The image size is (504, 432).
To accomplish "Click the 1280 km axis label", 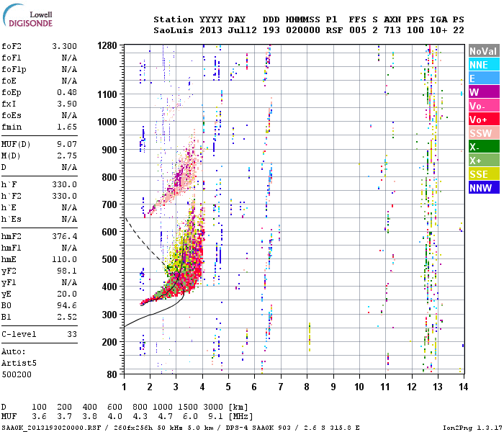I will (x=107, y=45).
